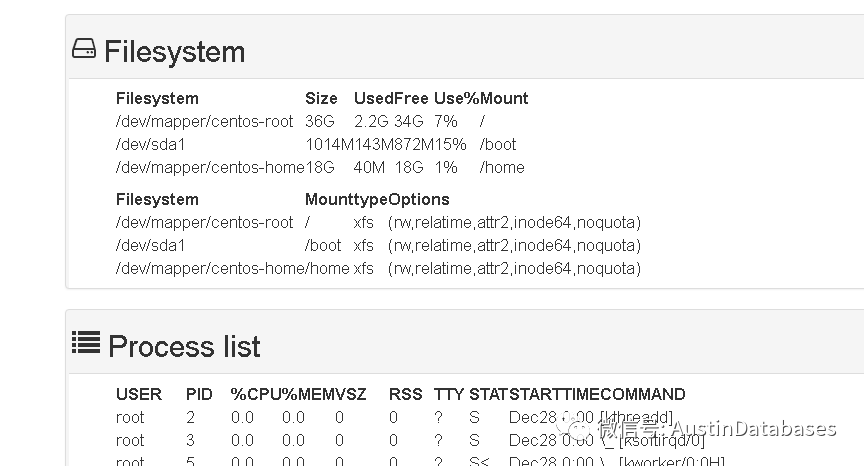Click the Size column header
This screenshot has width=864, height=466.
click(321, 98)
